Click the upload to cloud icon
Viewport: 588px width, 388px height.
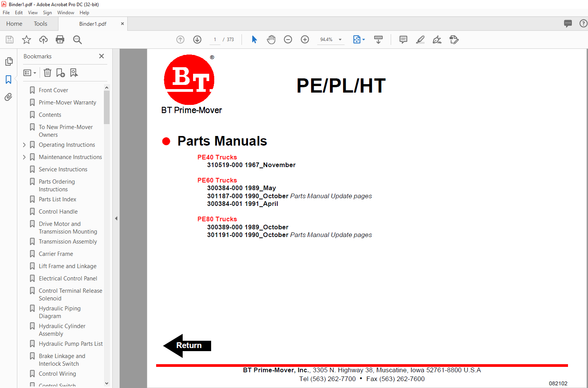[43, 40]
